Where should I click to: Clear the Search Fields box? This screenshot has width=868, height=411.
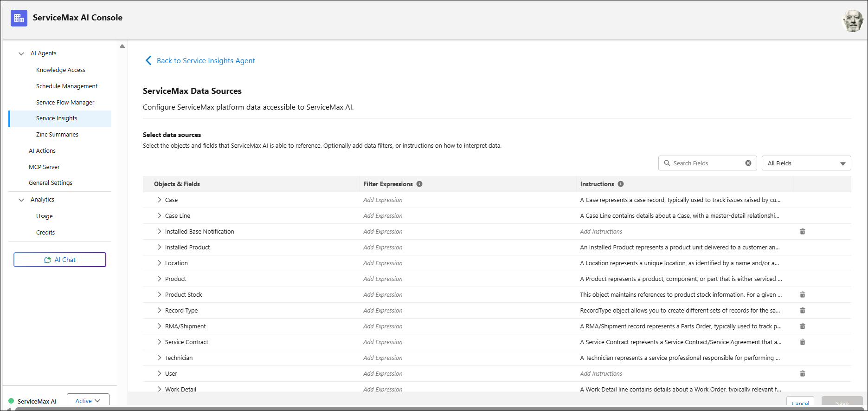coord(748,163)
